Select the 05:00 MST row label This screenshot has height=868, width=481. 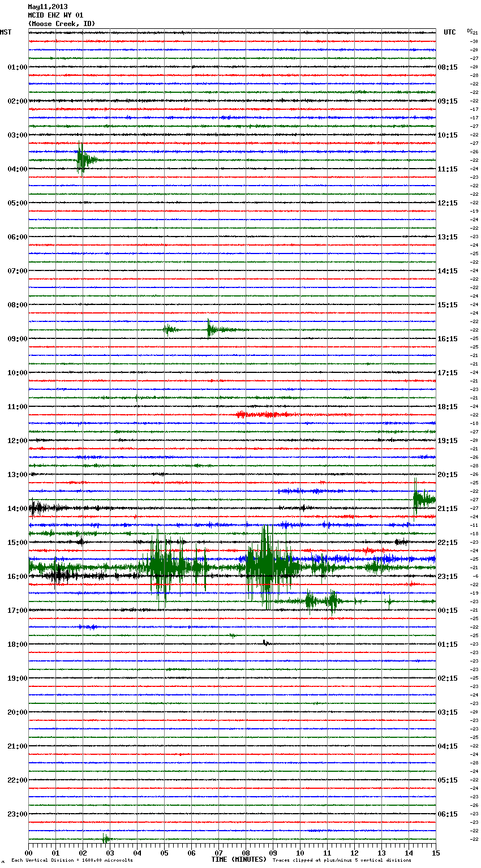[x=18, y=203]
